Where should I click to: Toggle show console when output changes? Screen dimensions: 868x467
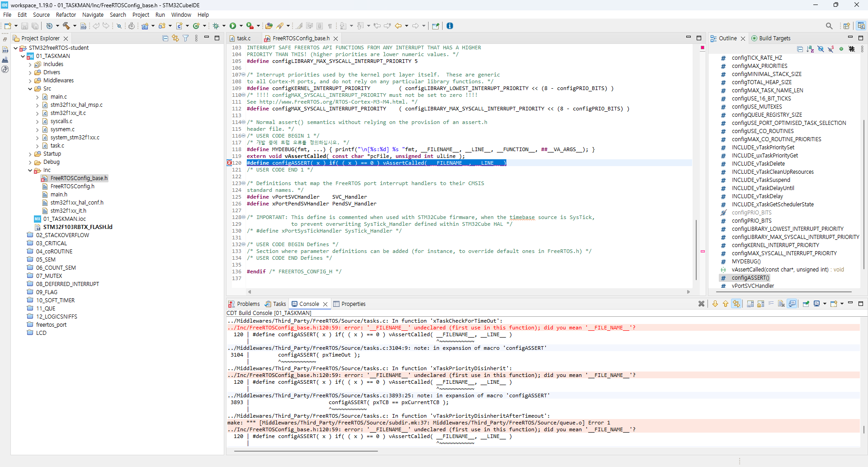pos(792,304)
